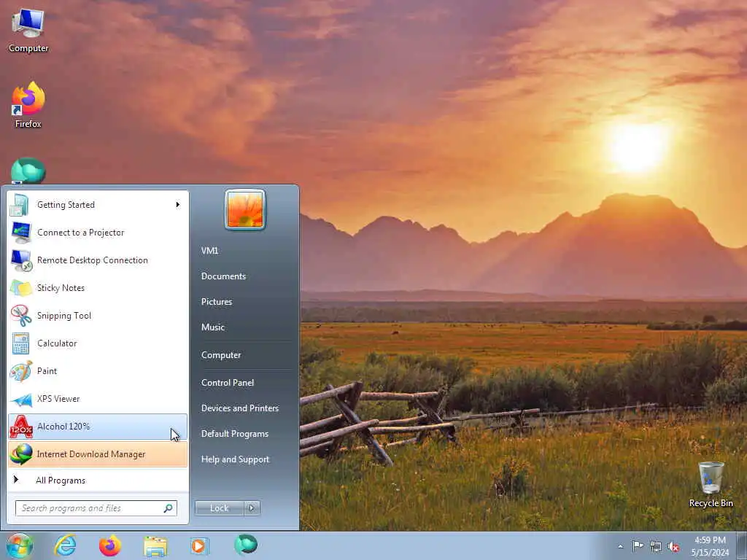Open Computer from Start menu right pane

point(221,355)
